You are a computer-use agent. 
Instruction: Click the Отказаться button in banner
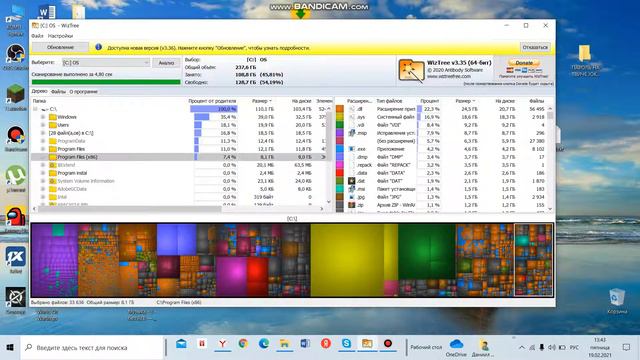pos(535,47)
